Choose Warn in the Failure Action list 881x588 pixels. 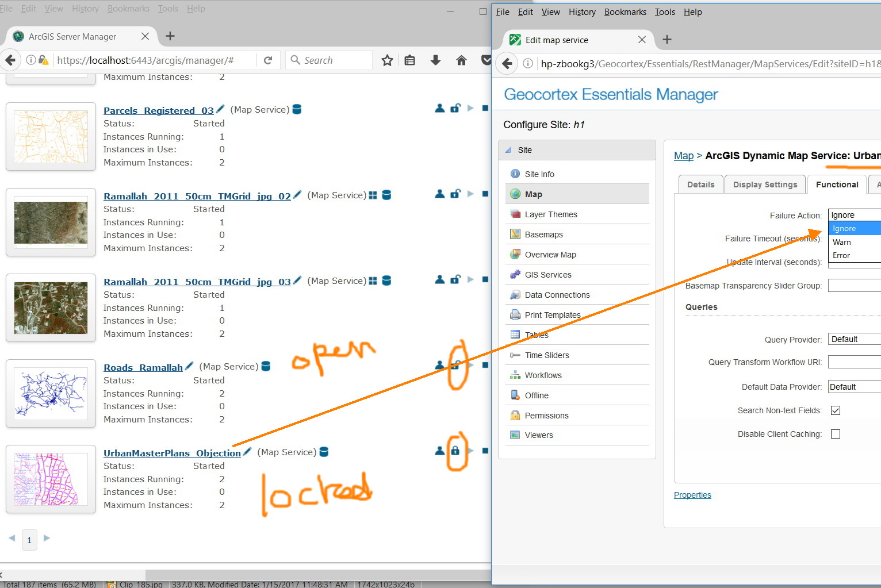tap(855, 242)
